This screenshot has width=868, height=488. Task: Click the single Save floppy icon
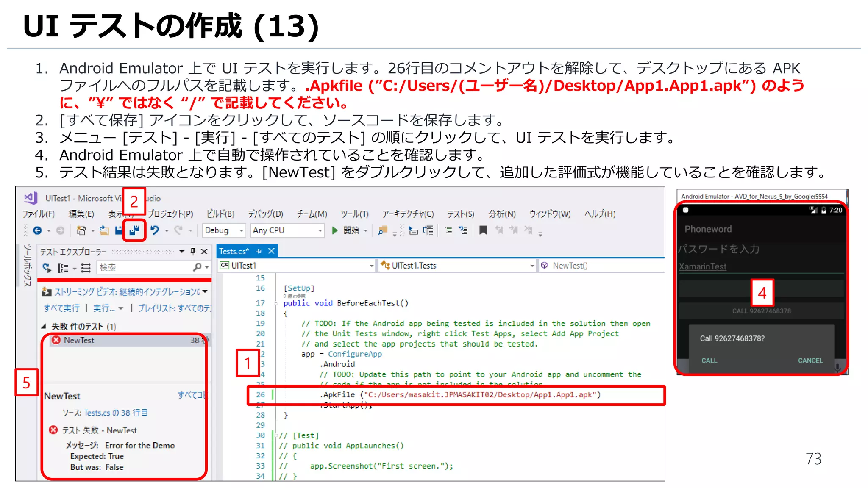pyautogui.click(x=119, y=230)
